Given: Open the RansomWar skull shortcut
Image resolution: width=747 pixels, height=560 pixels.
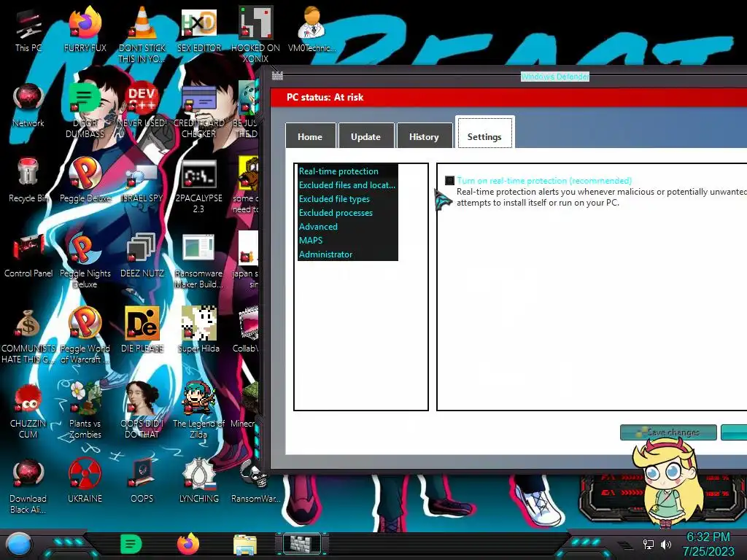Looking at the screenshot, I should tap(255, 481).
